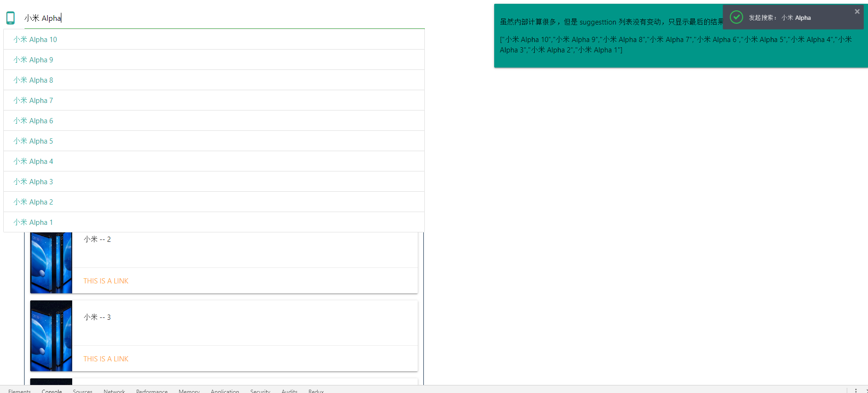Open THIS IS A LINK in 小米 -- 2 card
The height and width of the screenshot is (393, 868).
coord(106,281)
